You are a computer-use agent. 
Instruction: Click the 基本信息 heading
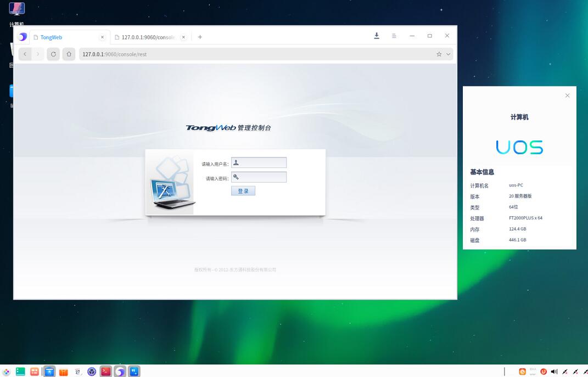click(x=482, y=172)
